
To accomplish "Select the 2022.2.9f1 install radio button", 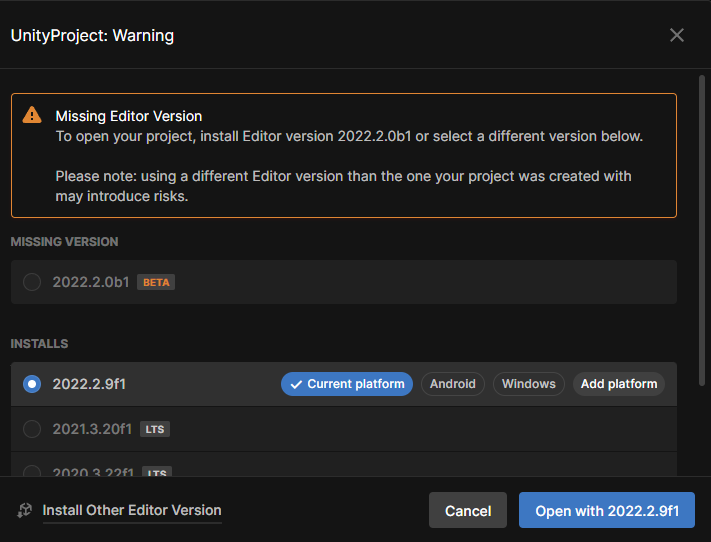I will click(32, 384).
